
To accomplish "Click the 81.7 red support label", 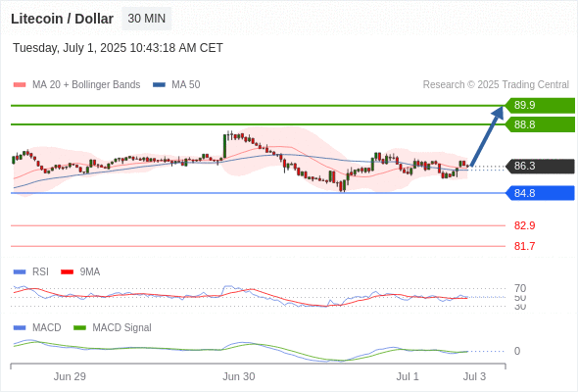I will pyautogui.click(x=524, y=246).
